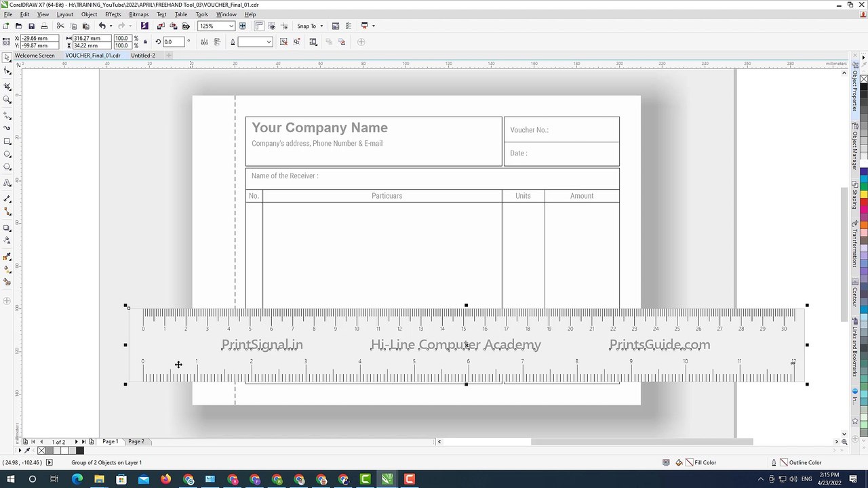Cut selection with scissors icon
Viewport: 868px width, 488px height.
(60, 26)
